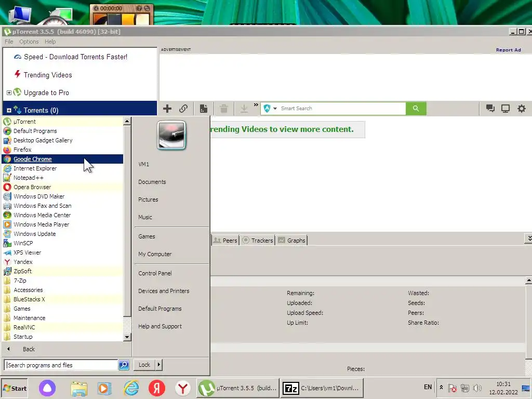Click the green Smart Search magnifier button
Viewport: 532px width, 399px height.
click(x=416, y=109)
